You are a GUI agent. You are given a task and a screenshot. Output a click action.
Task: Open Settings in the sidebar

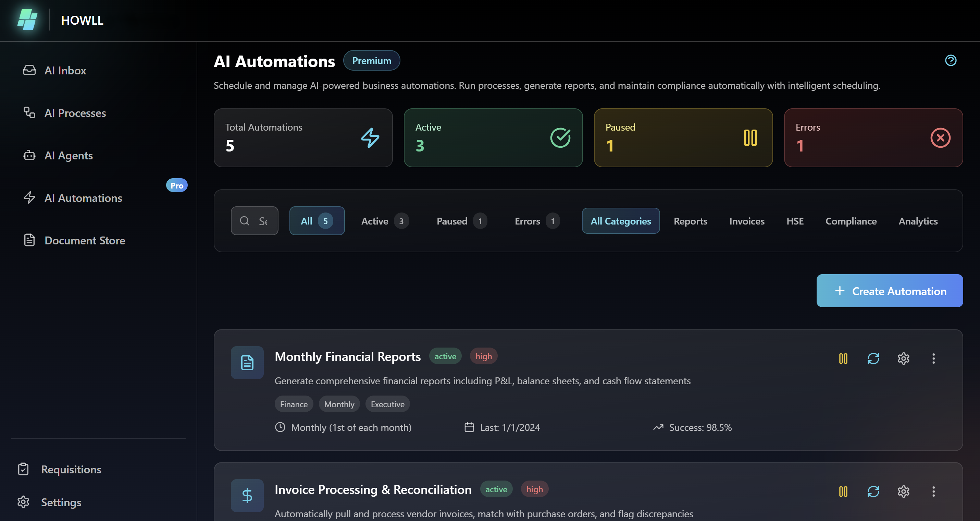tap(61, 502)
